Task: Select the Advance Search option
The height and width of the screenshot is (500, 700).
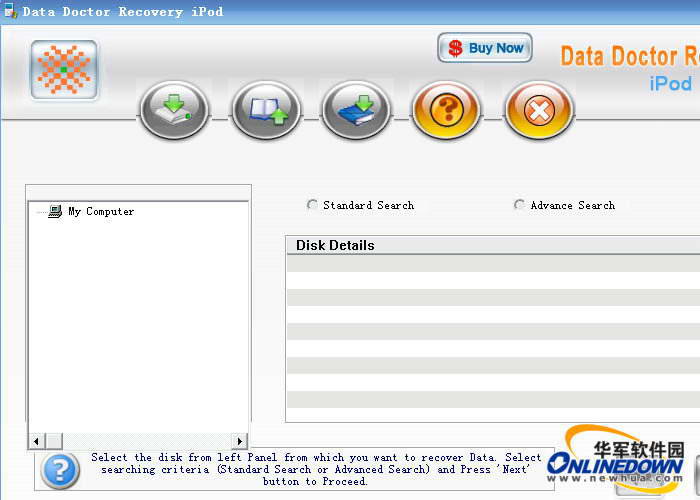Action: pyautogui.click(x=564, y=205)
